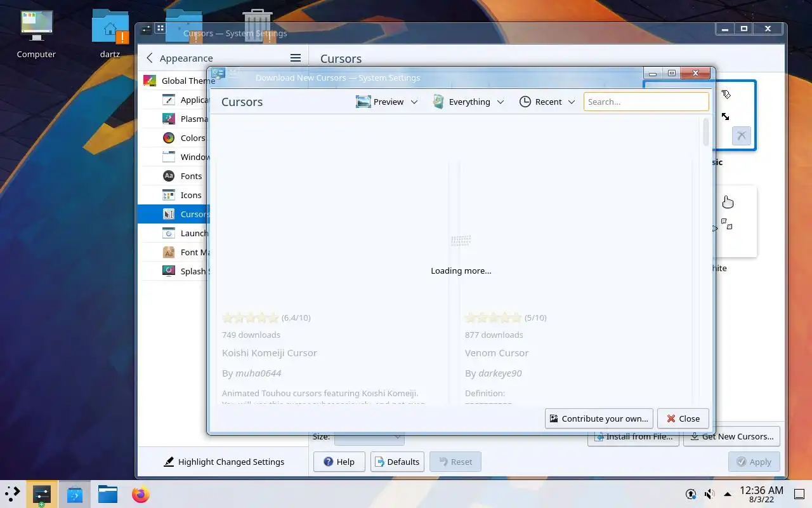Click author name darkeye90
812x508 pixels.
click(x=500, y=373)
